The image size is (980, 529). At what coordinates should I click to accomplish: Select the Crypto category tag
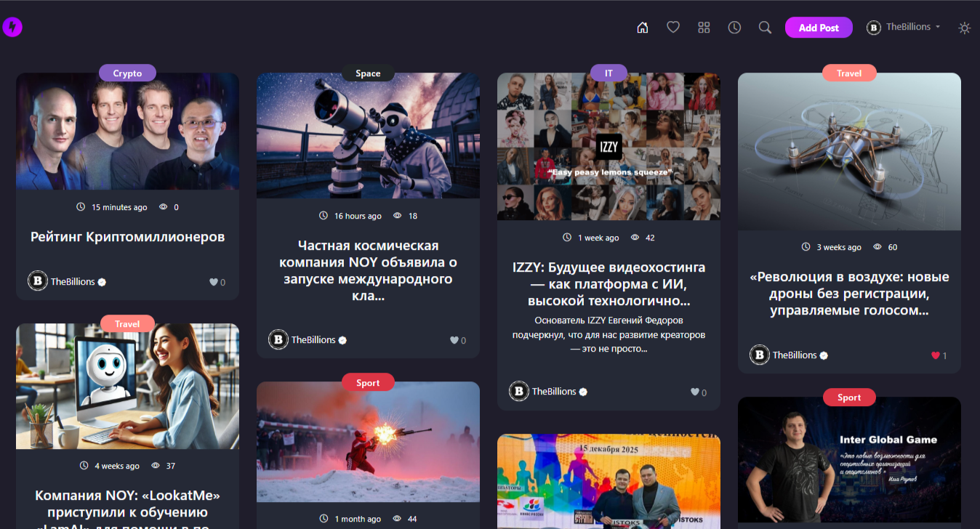coord(127,73)
